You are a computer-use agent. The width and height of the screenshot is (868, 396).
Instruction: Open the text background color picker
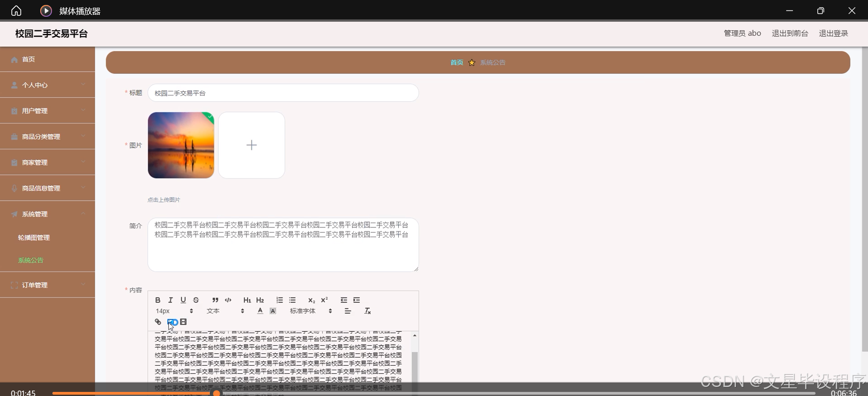pos(273,311)
